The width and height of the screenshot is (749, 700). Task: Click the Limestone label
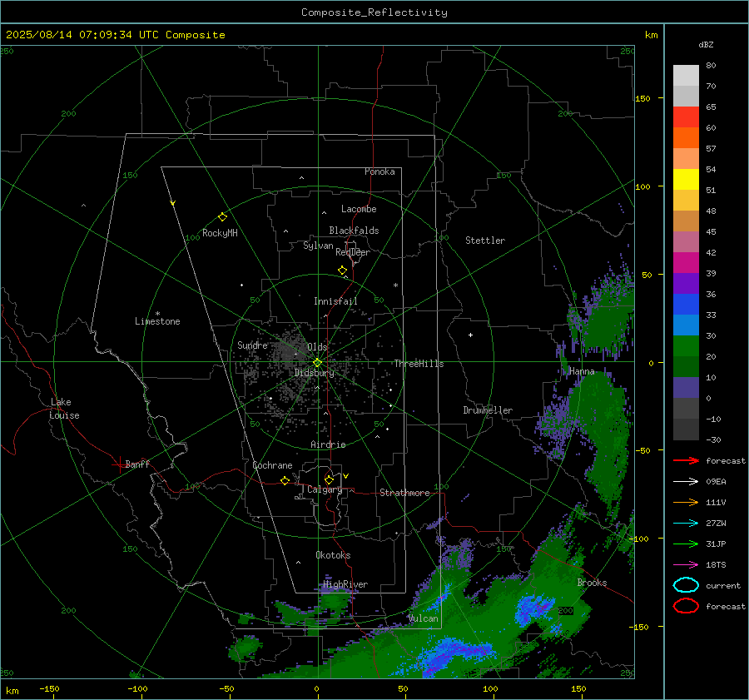coord(157,321)
